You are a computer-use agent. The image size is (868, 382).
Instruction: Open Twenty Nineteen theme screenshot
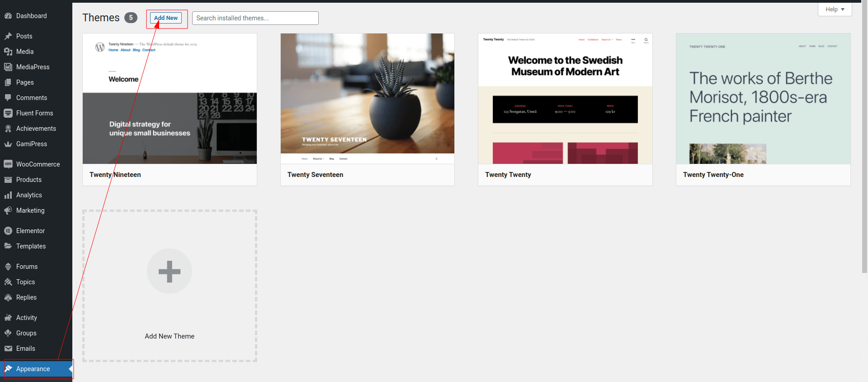pos(170,99)
